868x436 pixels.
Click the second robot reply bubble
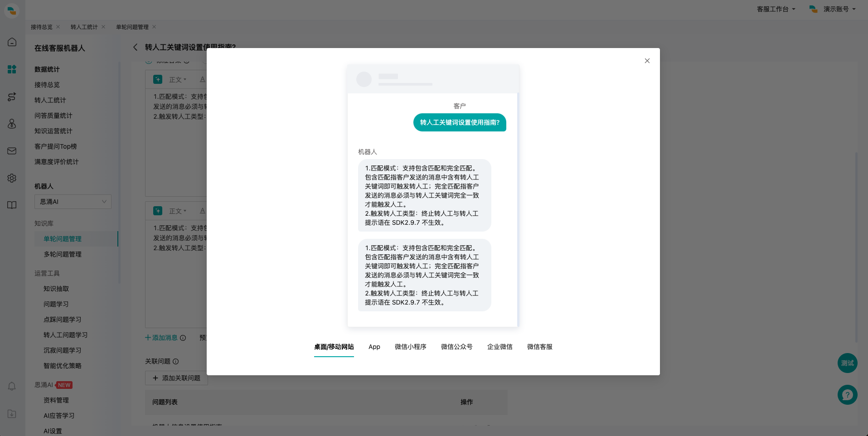(x=425, y=275)
